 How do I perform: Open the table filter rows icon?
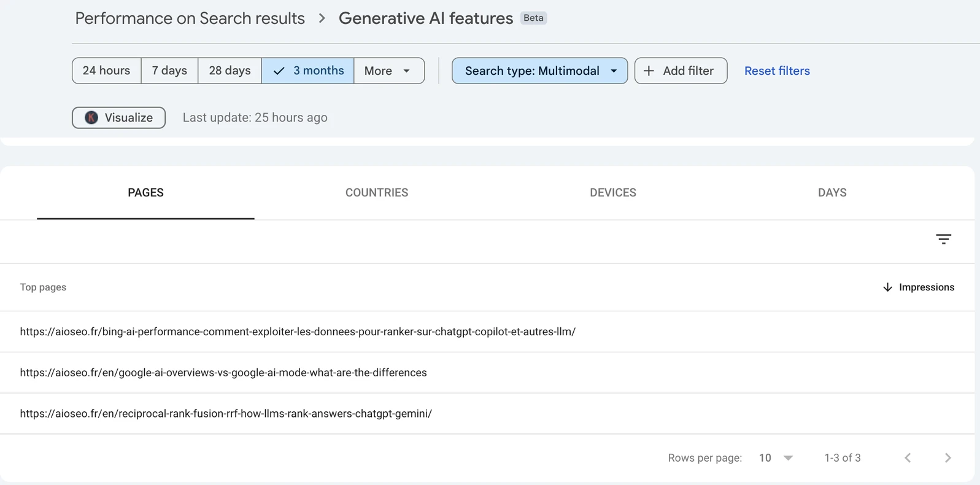click(x=943, y=239)
